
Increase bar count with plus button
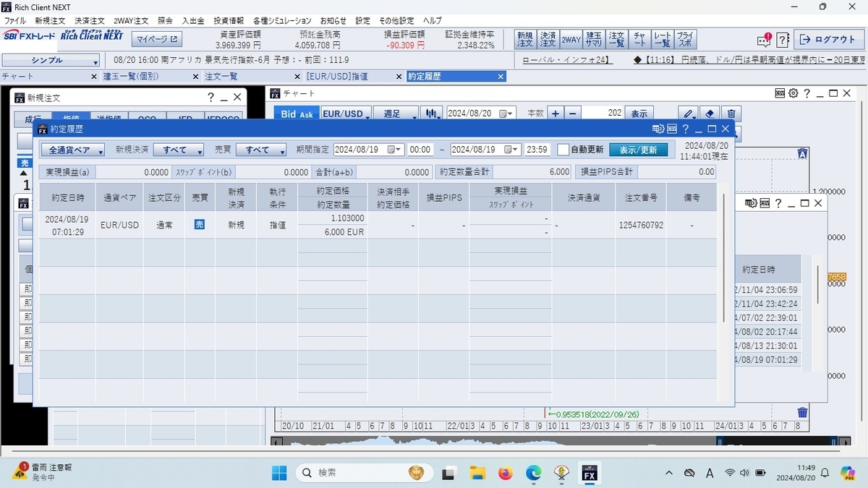click(556, 114)
